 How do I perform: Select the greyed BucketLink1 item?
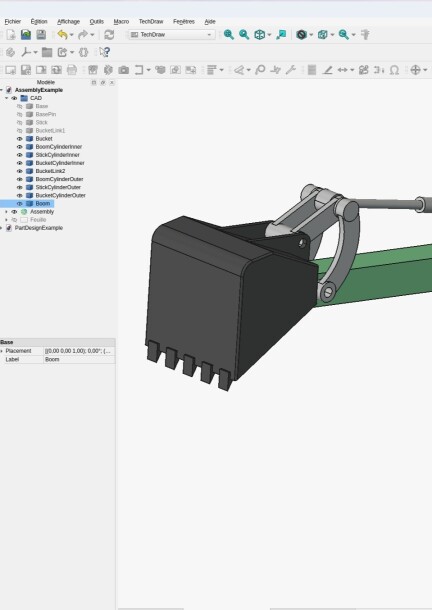[50, 130]
